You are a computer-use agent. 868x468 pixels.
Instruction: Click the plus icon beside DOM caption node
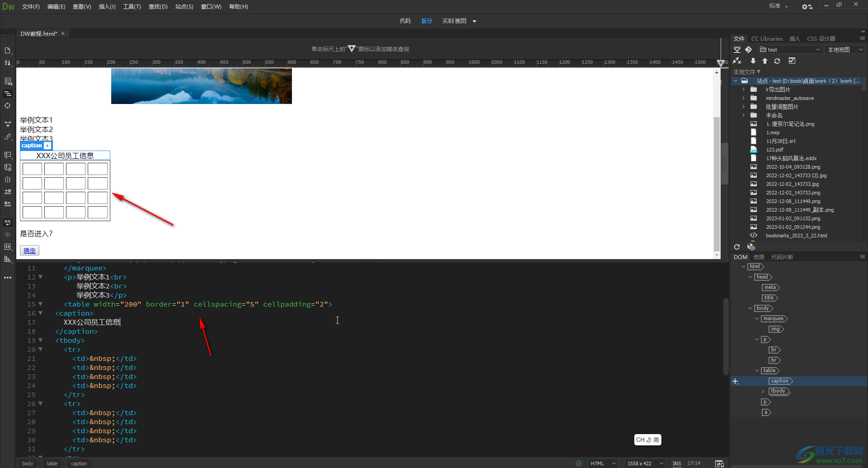736,381
